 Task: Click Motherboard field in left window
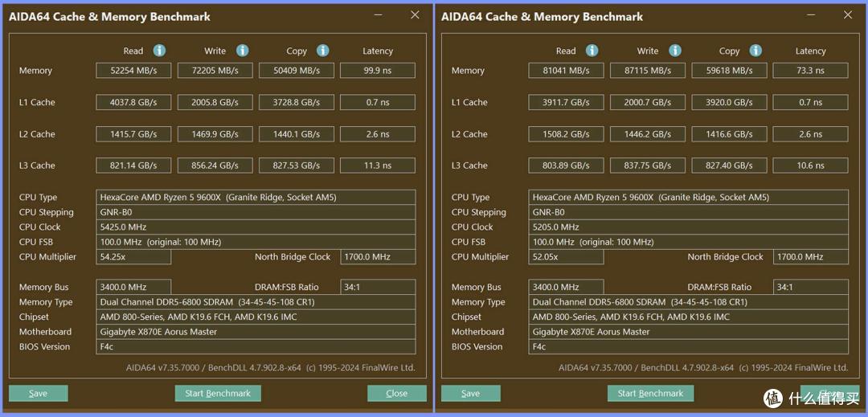[x=256, y=332]
